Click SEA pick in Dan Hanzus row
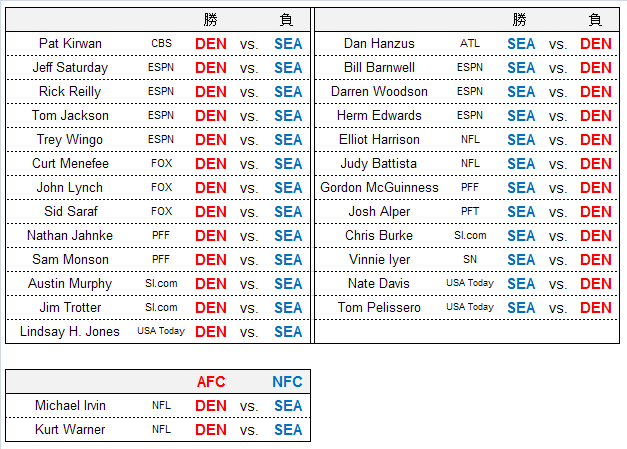This screenshot has width=627, height=449. coord(521,44)
